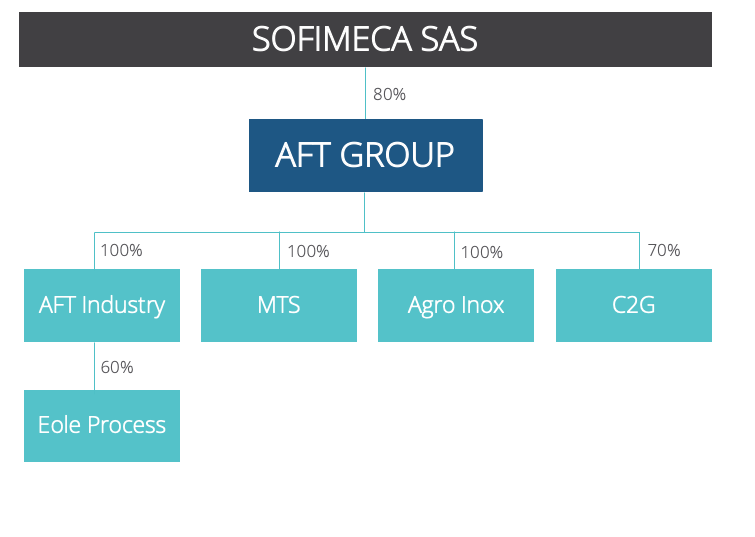
Task: Click the vertical connector above AFT Industry box
Action: (x=95, y=251)
